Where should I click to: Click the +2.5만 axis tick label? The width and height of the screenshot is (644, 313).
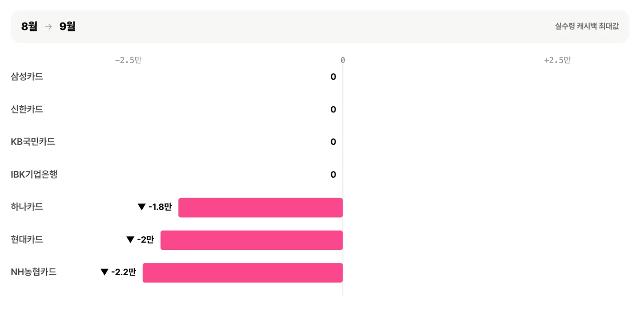557,61
